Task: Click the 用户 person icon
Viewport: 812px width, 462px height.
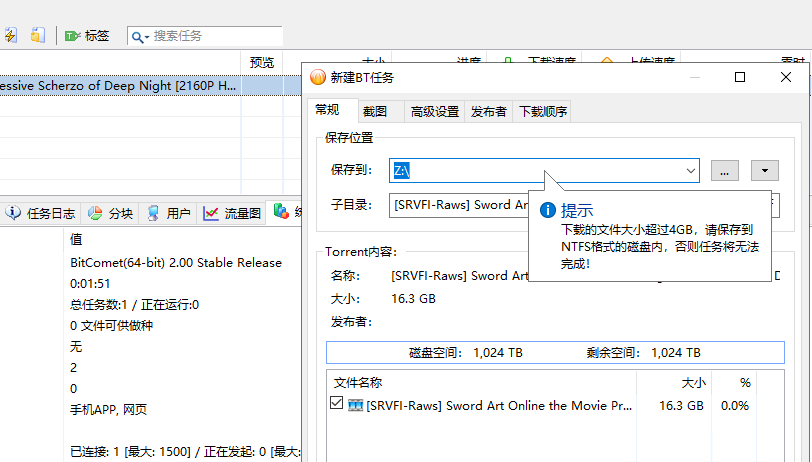Action: click(153, 213)
